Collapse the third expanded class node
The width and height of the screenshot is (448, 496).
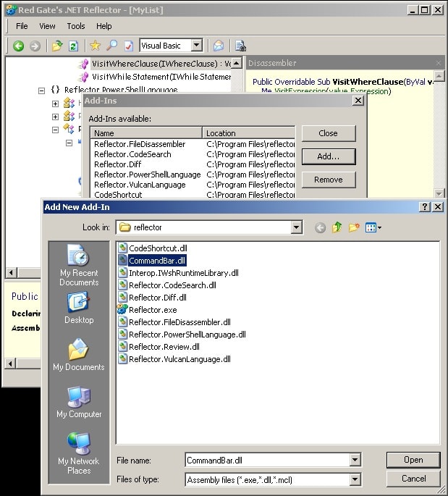[x=55, y=130]
